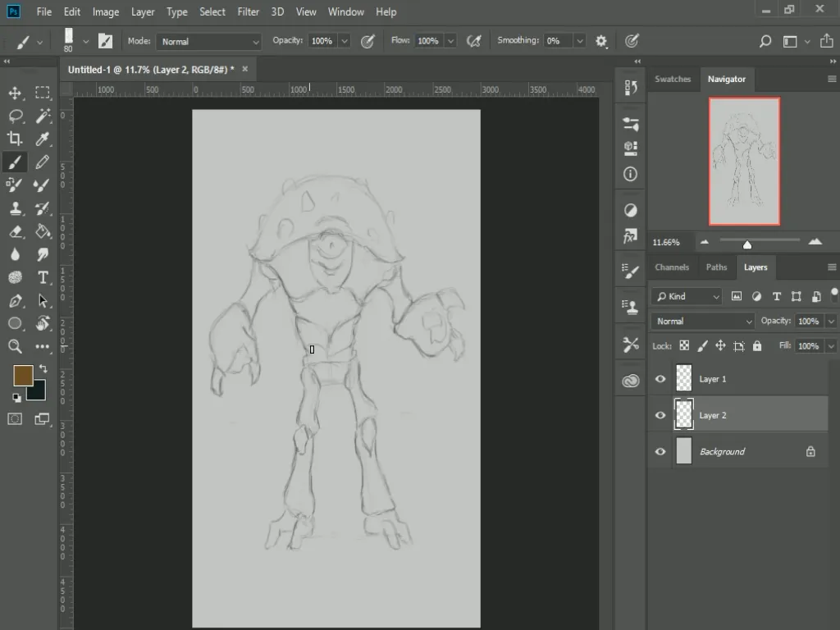840x630 pixels.
Task: Click the Navigator zoom slider handle
Action: [x=746, y=244]
